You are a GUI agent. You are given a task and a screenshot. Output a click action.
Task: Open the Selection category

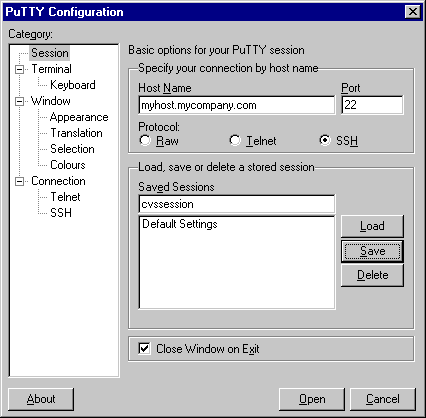click(72, 149)
